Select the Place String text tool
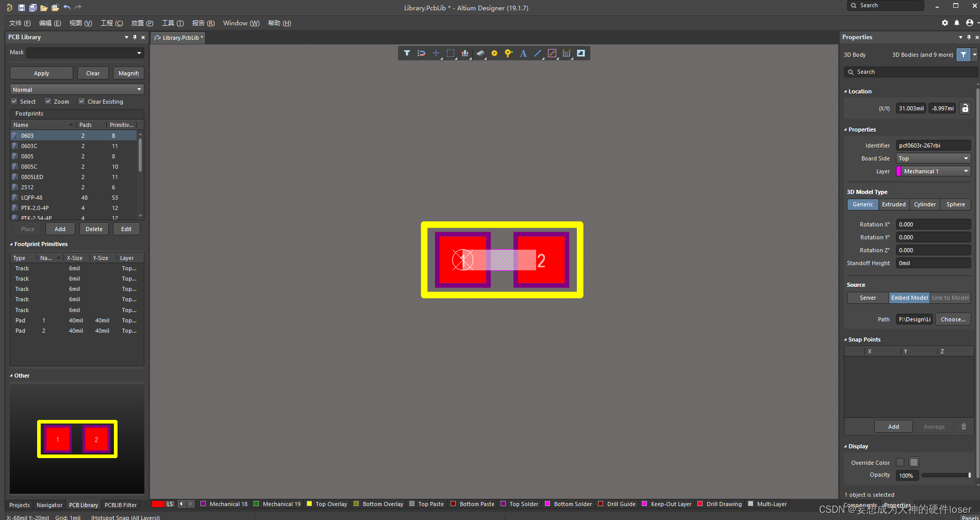980x520 pixels. pos(523,53)
